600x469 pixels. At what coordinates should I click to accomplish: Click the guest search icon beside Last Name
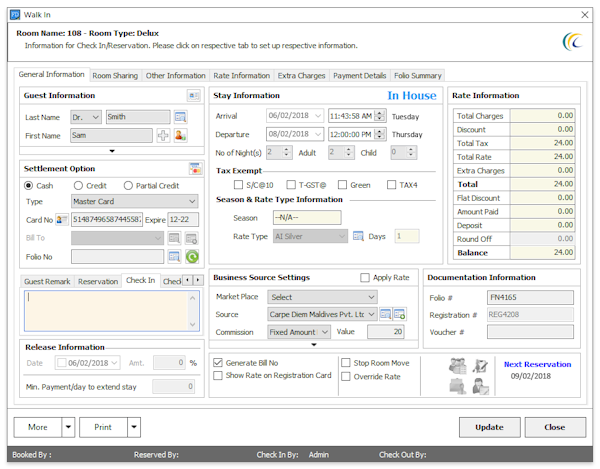[181, 117]
